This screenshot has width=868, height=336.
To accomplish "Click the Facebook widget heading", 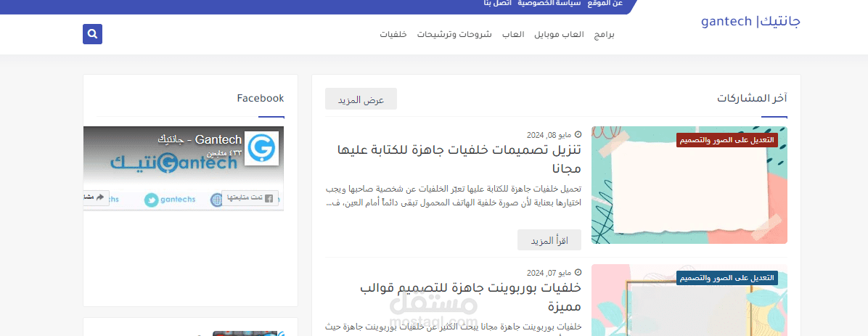I will [x=260, y=98].
